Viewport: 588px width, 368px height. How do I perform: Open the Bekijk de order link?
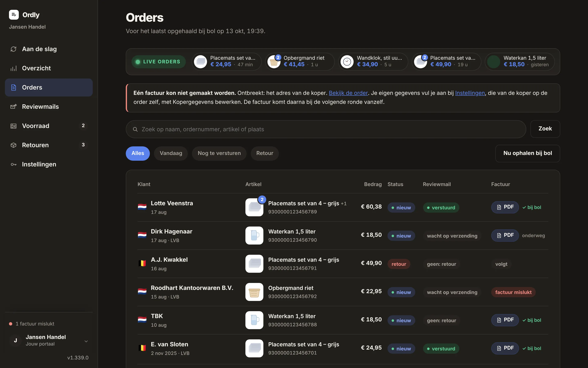pyautogui.click(x=348, y=93)
